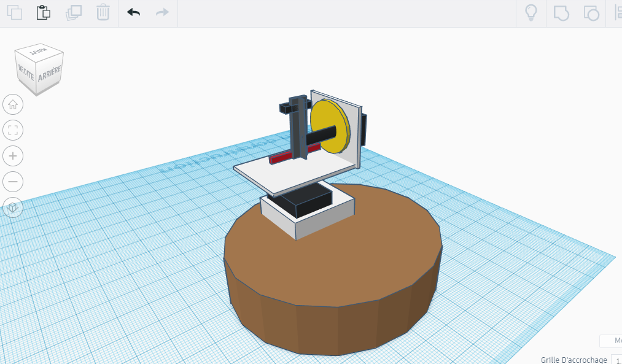
Task: Click the Duplicate and repeat icon
Action: 74,12
